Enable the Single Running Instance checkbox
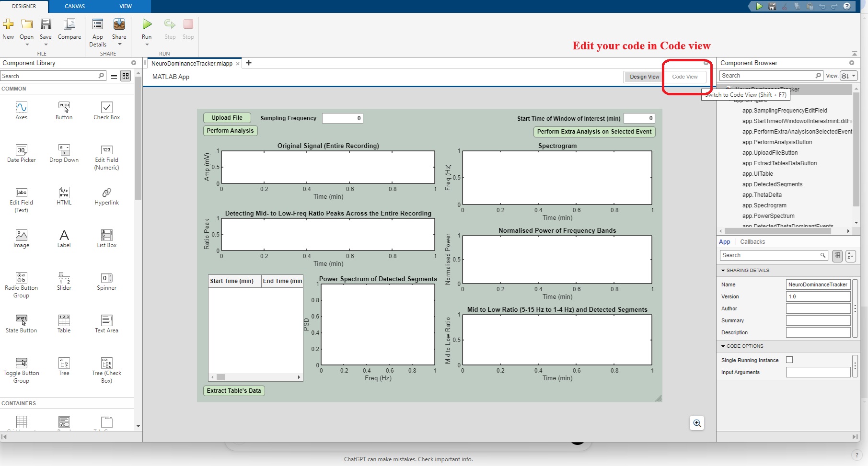Screen dimensions: 868x466 pyautogui.click(x=790, y=359)
